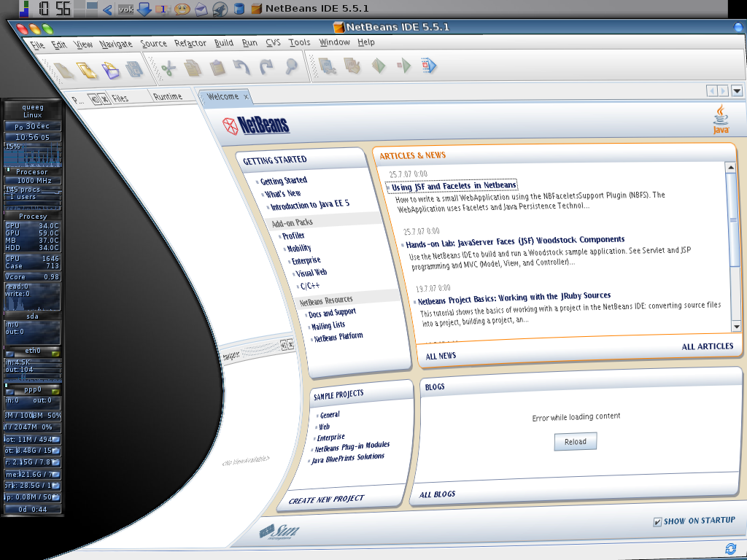The height and width of the screenshot is (560, 747).
Task: Click the blue back arrow panel icon
Action: pos(108,9)
